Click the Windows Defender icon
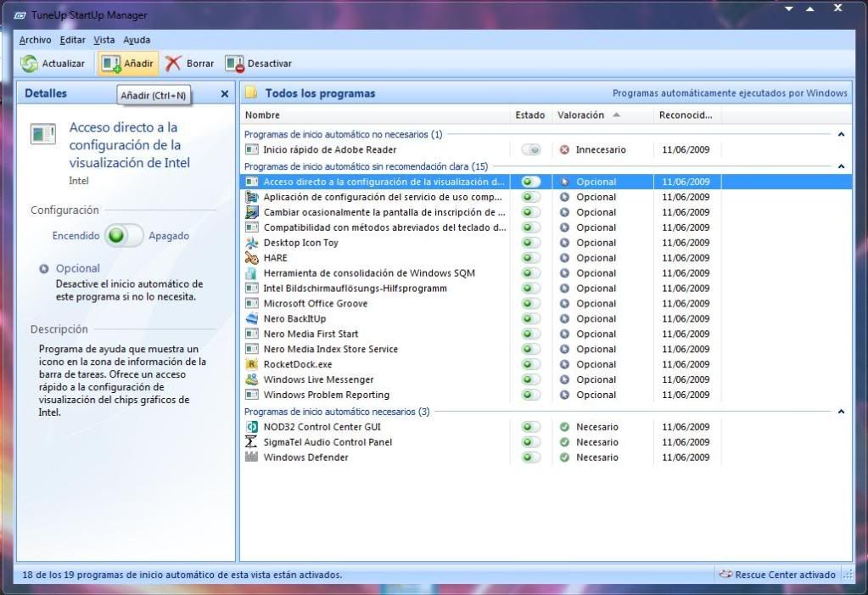 (252, 457)
